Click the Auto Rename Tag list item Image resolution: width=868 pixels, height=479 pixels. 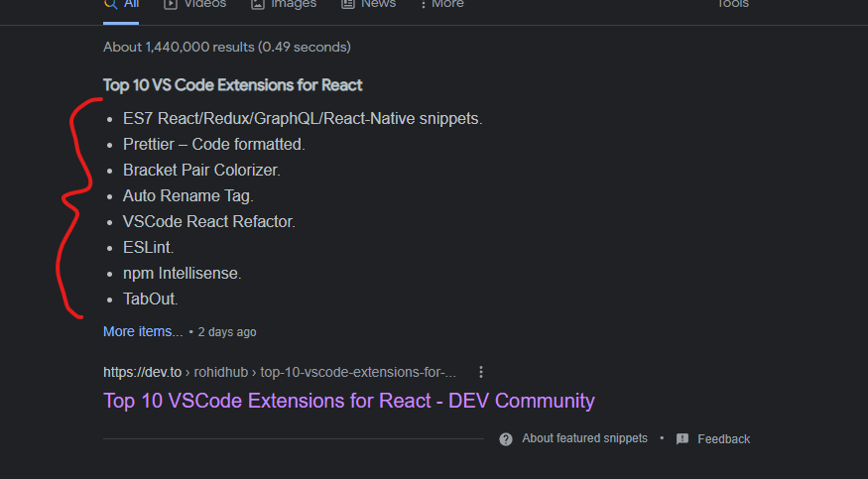pos(188,195)
